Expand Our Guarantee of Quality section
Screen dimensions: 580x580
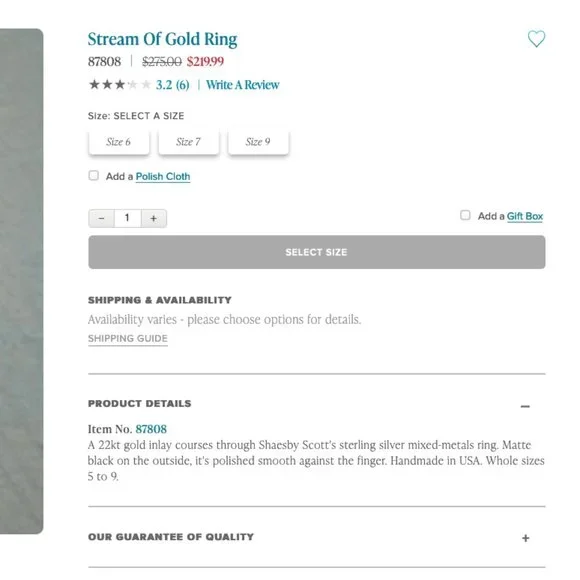pyautogui.click(x=525, y=538)
